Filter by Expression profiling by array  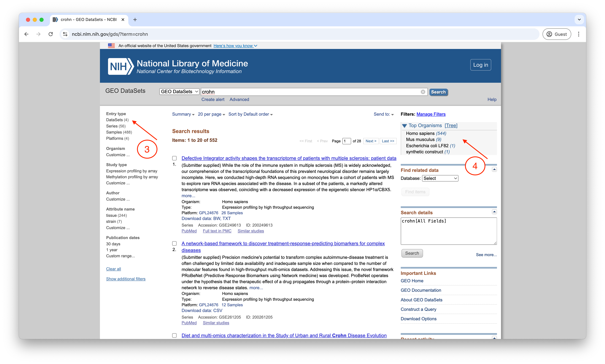(132, 171)
